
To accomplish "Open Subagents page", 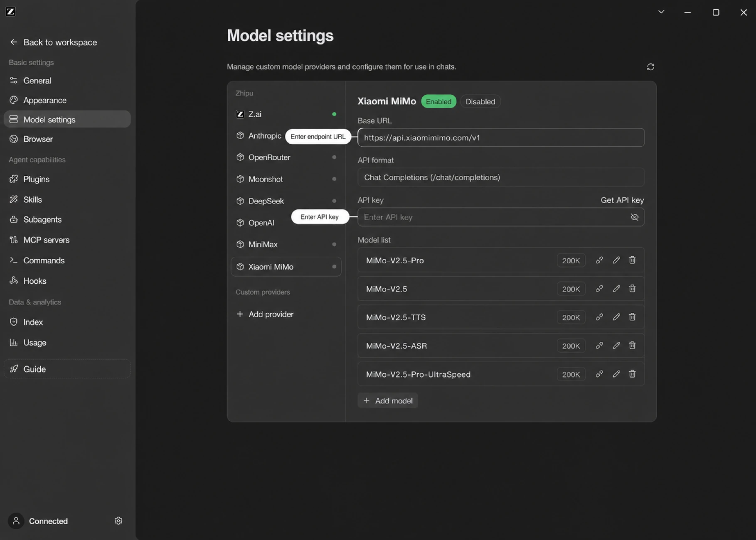I will coord(67,219).
